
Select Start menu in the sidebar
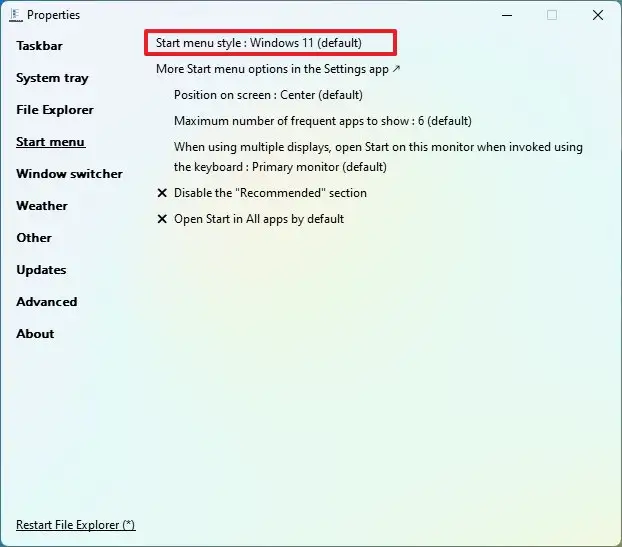click(50, 142)
